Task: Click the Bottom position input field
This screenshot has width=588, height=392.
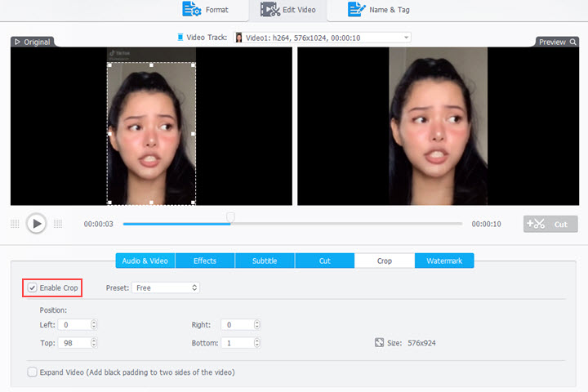Action: [238, 343]
